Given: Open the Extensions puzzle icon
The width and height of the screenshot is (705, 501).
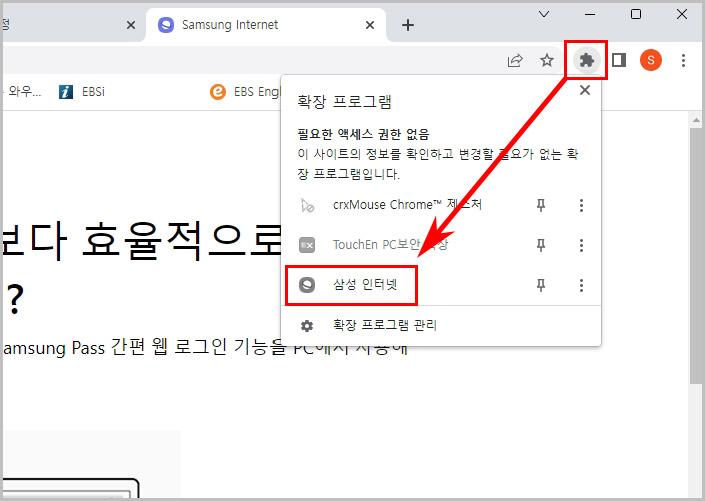Looking at the screenshot, I should [586, 60].
